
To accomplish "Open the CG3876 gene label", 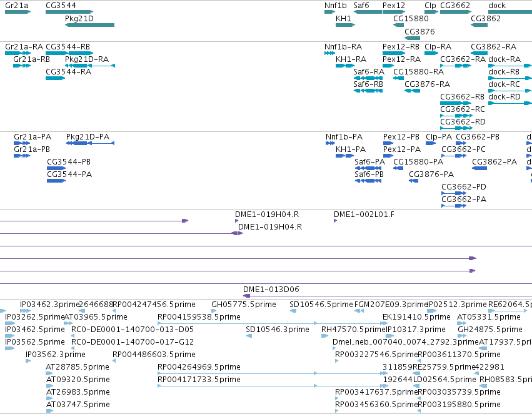I will click(x=419, y=31).
